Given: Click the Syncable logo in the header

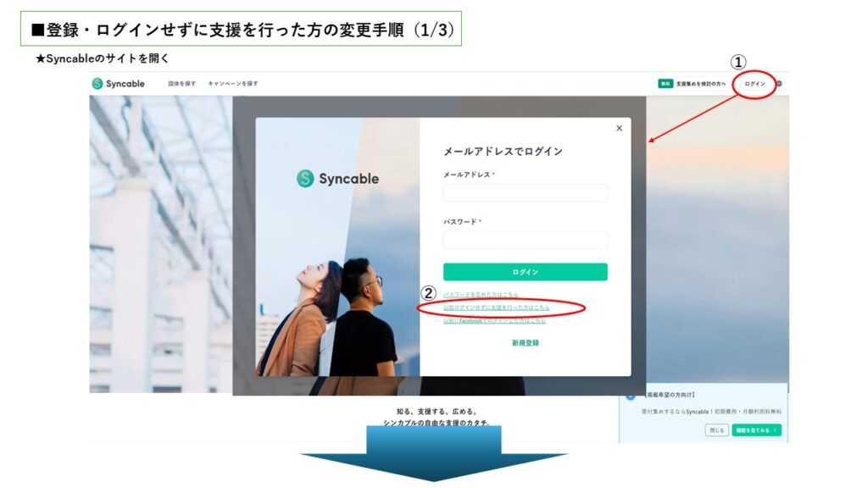Looking at the screenshot, I should (119, 84).
